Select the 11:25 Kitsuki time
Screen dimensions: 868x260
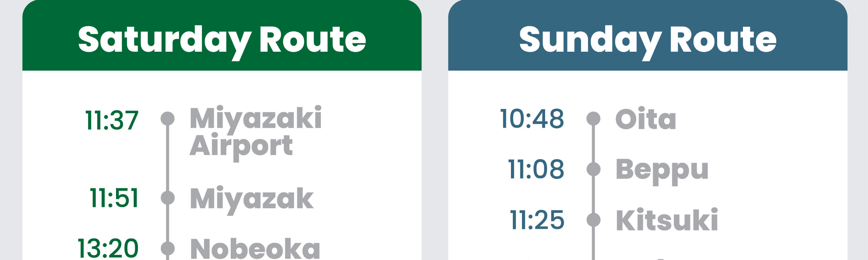point(537,220)
